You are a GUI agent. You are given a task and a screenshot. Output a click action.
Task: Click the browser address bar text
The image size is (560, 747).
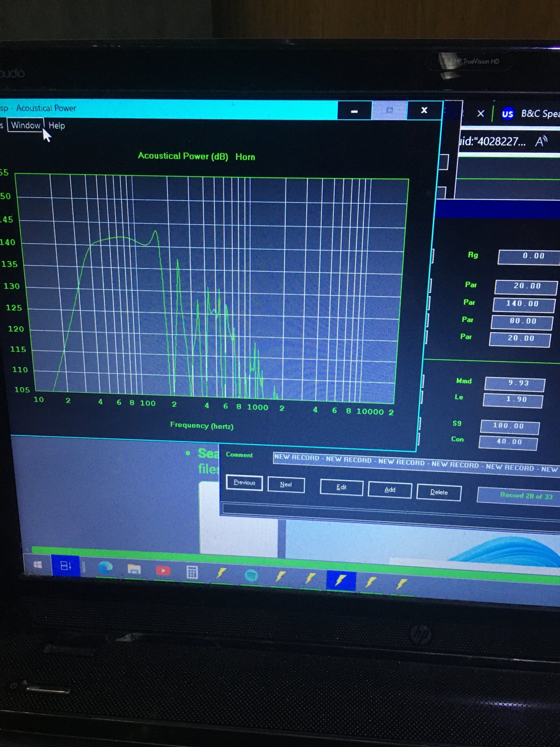[x=492, y=141]
